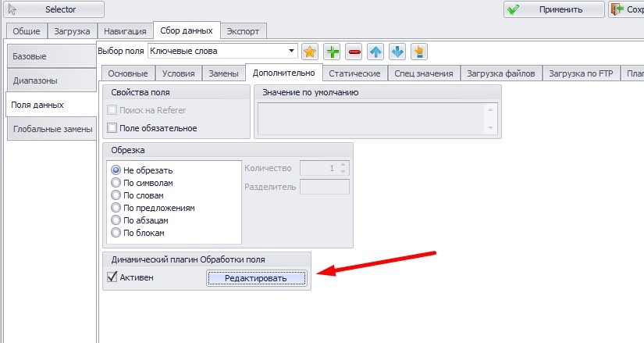This screenshot has height=343, width=644.
Task: Go to the Экспорт tab
Action: tap(243, 31)
